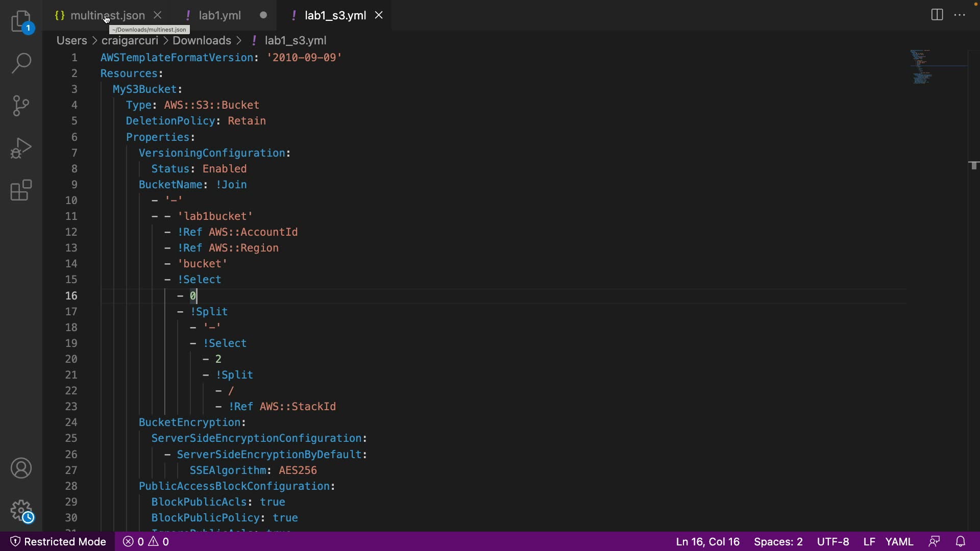Change indentation via Spaces: 2
The image size is (980, 551).
point(778,541)
